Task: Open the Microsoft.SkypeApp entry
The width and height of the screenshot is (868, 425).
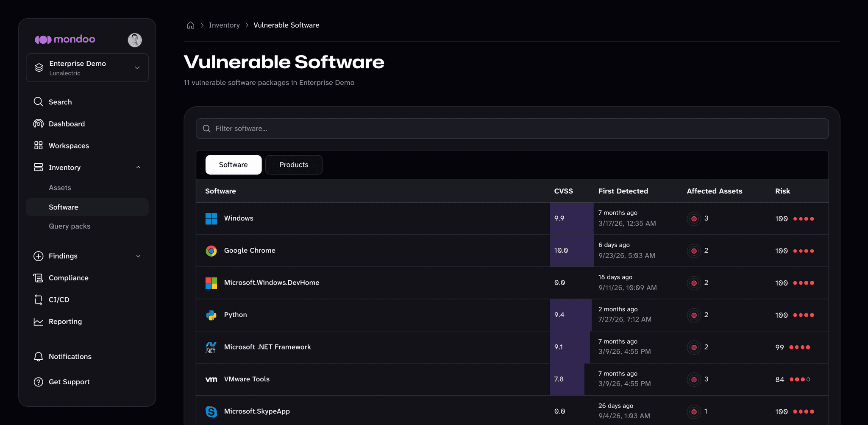Action: (257, 411)
